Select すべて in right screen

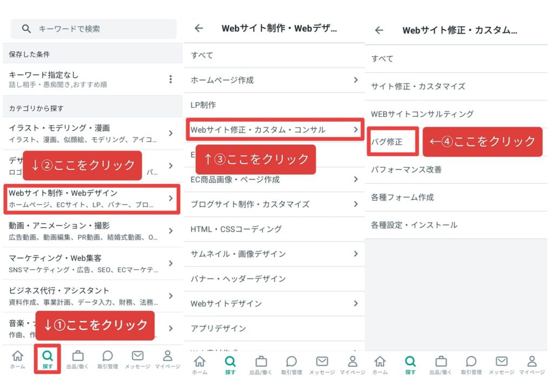pyautogui.click(x=456, y=58)
